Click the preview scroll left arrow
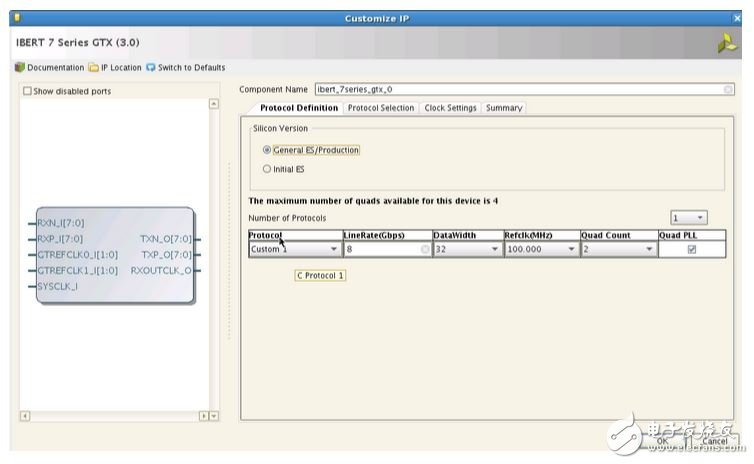Image resolution: width=754 pixels, height=464 pixels. [25, 416]
